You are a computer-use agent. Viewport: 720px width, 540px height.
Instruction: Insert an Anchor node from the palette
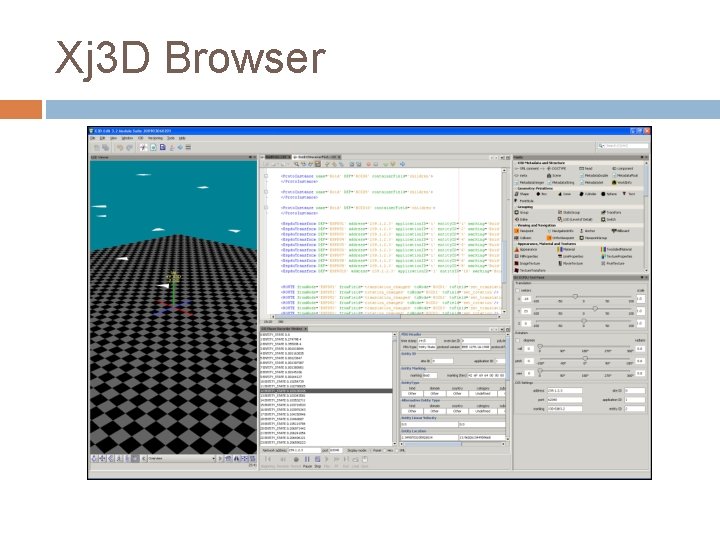coord(588,231)
